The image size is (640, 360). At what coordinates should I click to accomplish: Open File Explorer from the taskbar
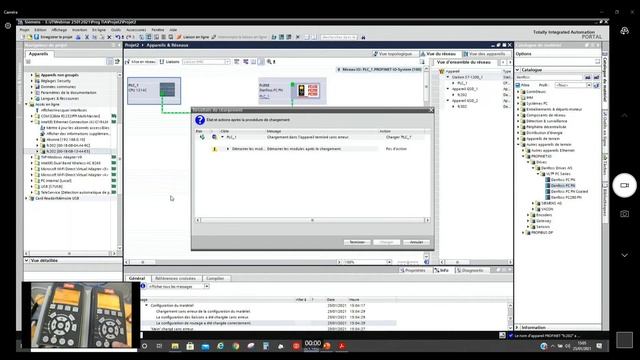175,346
